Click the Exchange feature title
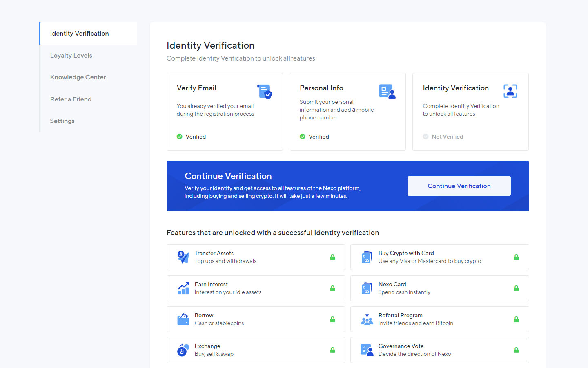 point(207,346)
